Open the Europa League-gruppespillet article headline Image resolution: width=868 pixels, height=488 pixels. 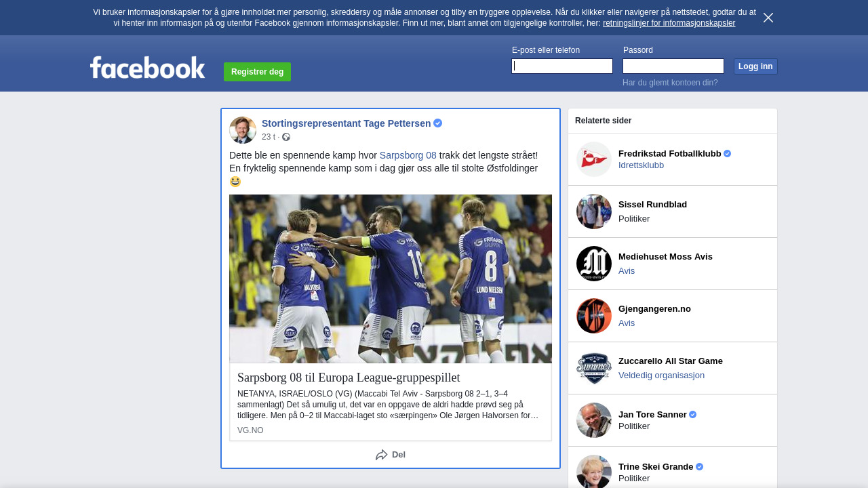tap(349, 378)
